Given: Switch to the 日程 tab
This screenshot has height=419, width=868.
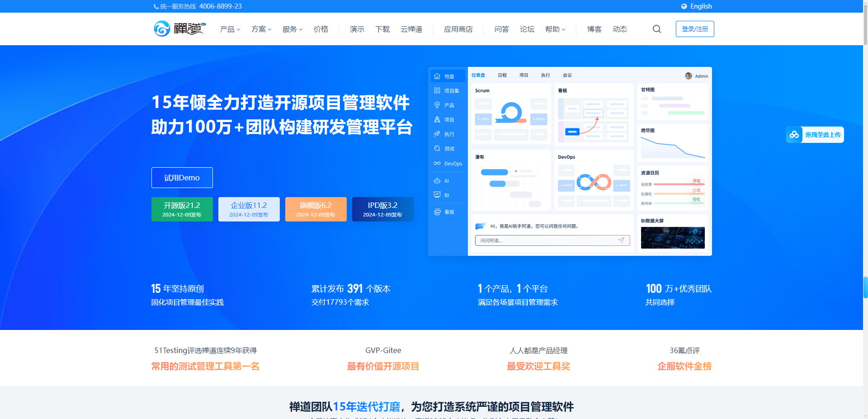Looking at the screenshot, I should point(502,75).
